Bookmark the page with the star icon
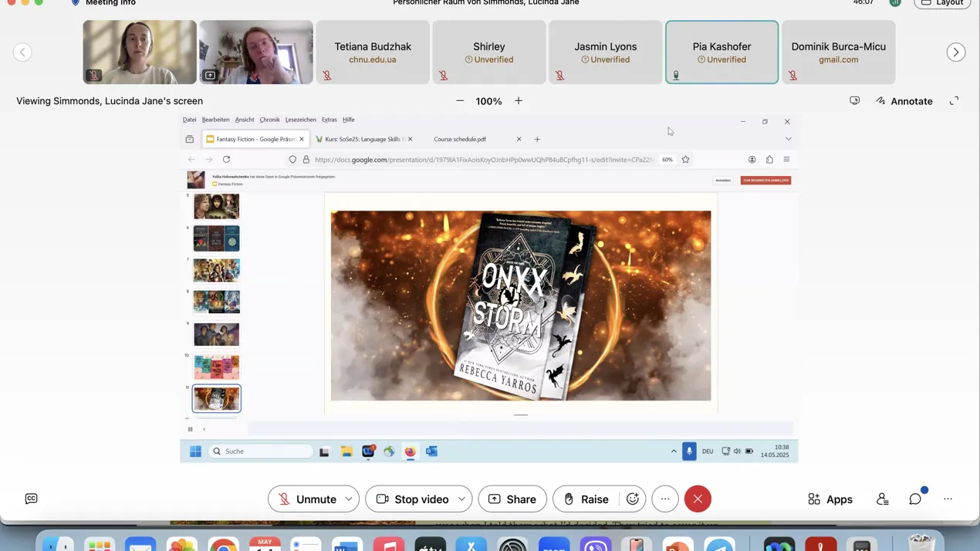The image size is (980, 551). (x=685, y=160)
